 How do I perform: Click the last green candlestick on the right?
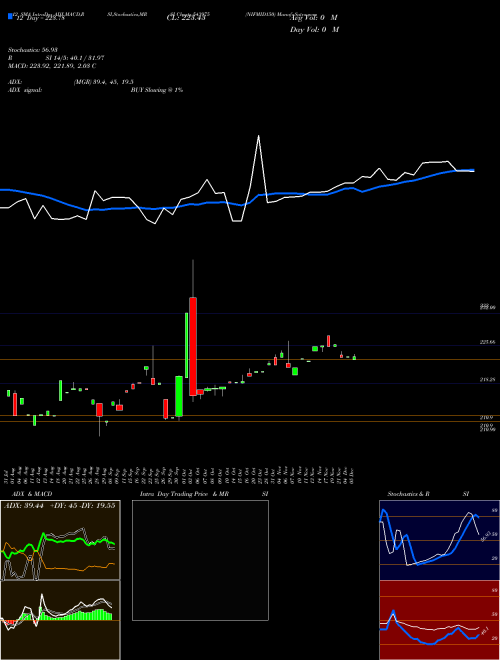coord(354,357)
